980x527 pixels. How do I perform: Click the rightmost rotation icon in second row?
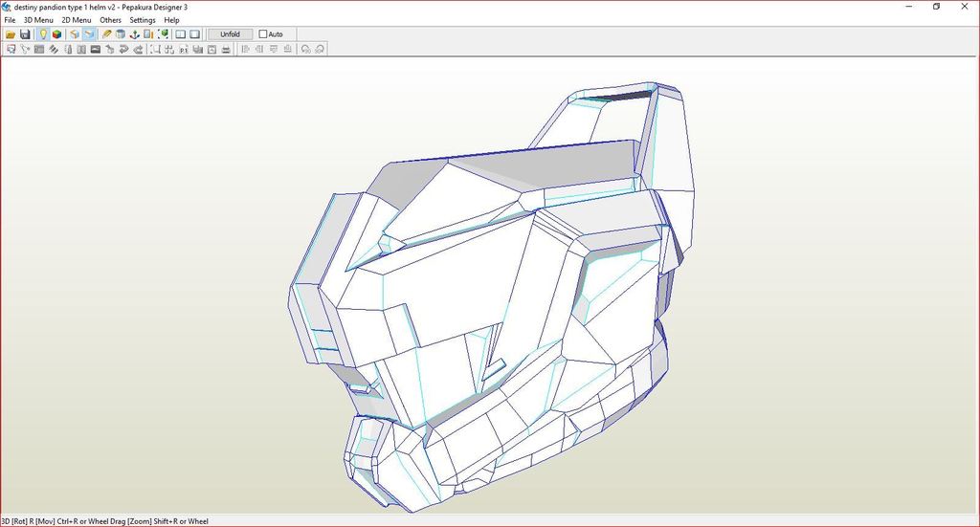coord(320,50)
